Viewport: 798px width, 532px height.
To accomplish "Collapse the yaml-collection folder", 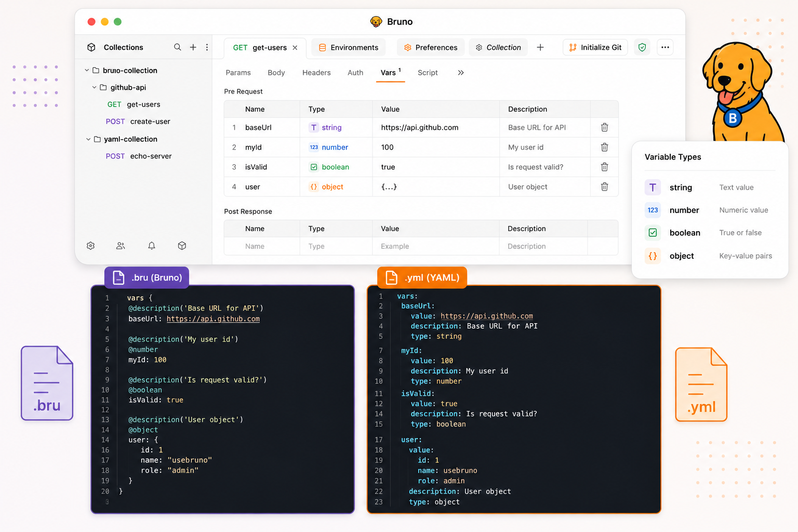I will pos(88,139).
